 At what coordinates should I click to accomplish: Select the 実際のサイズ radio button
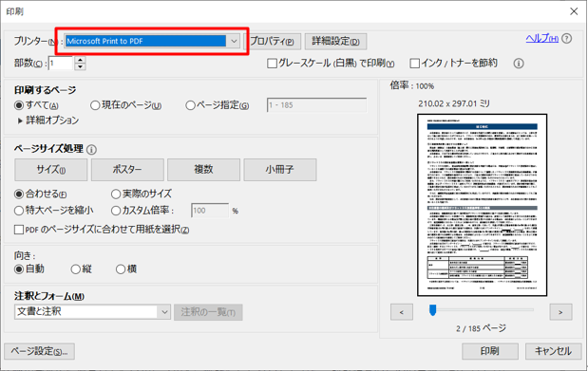tap(116, 195)
